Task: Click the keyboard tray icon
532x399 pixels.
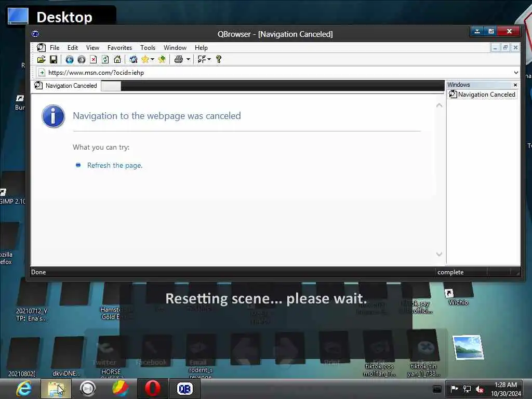Action: [437, 389]
